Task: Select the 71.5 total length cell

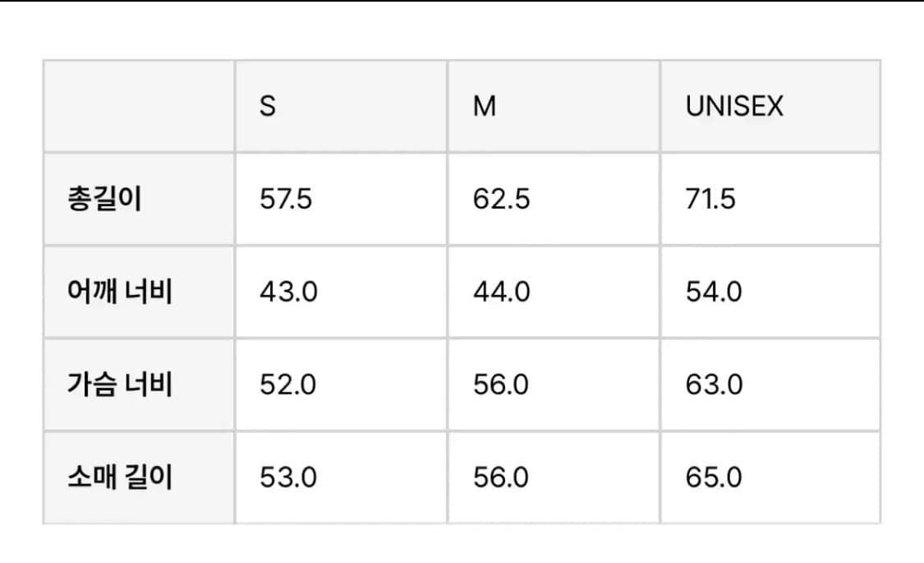Action: point(770,199)
